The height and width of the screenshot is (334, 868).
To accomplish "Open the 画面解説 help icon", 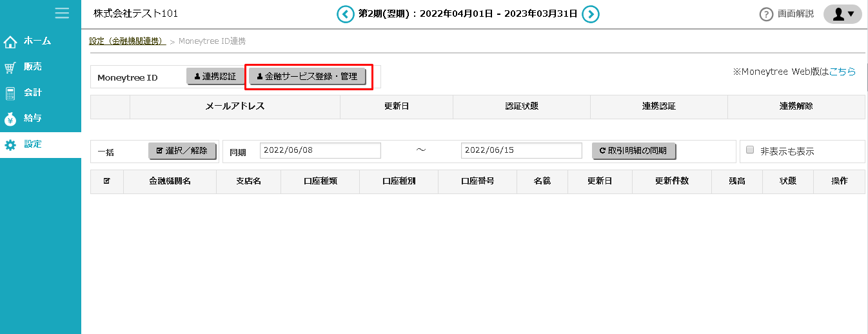I will (766, 14).
